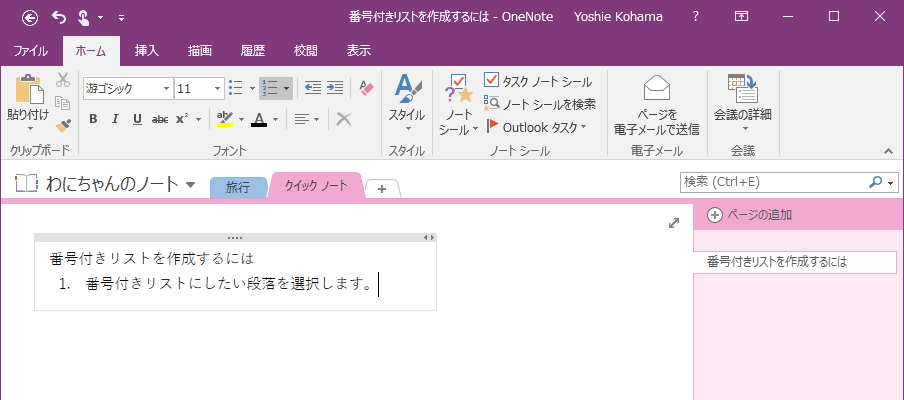Select page 番号付きリストを作成するには in page list
This screenshot has height=400, width=904.
tap(795, 262)
